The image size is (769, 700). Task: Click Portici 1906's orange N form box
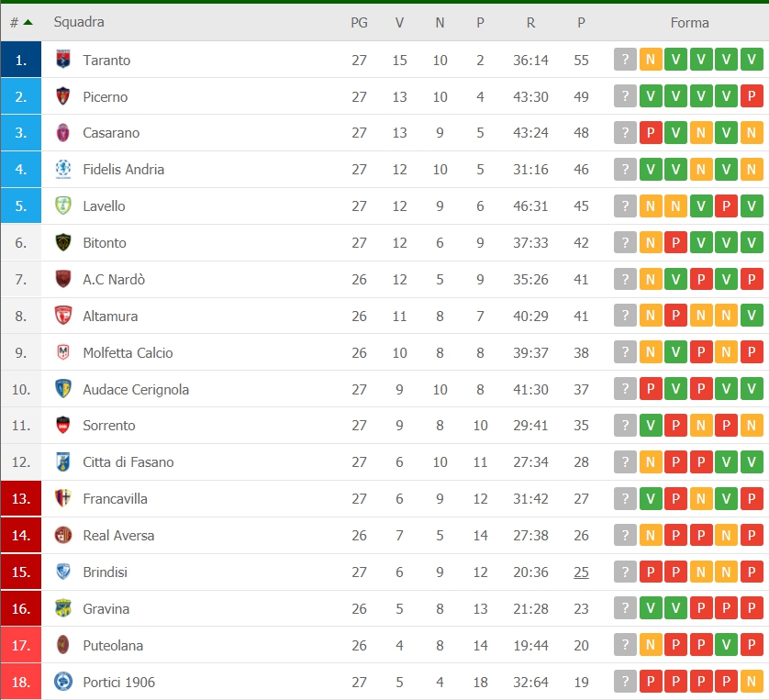coord(752,682)
